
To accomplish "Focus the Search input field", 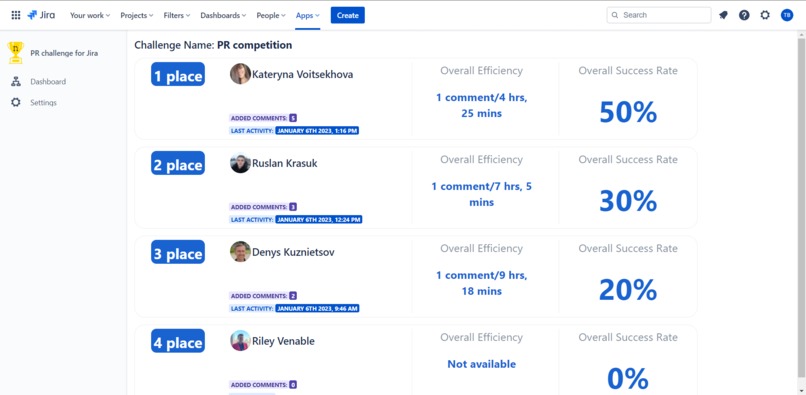I will click(659, 15).
